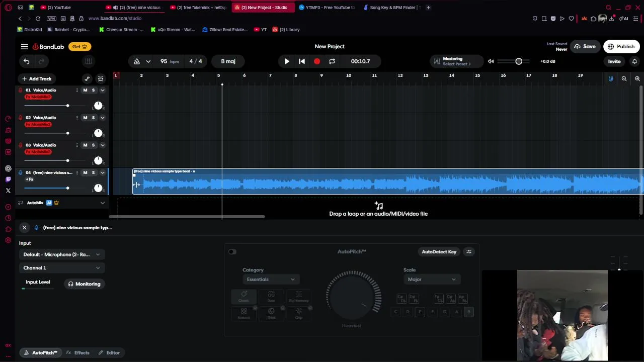Screen dimensions: 644x362
Task: Start playback with the Play button
Action: [x=287, y=61]
